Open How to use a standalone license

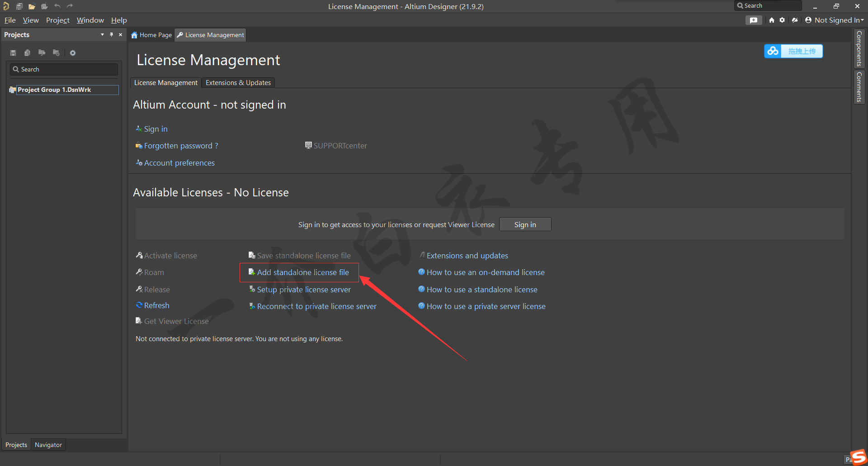click(x=482, y=290)
